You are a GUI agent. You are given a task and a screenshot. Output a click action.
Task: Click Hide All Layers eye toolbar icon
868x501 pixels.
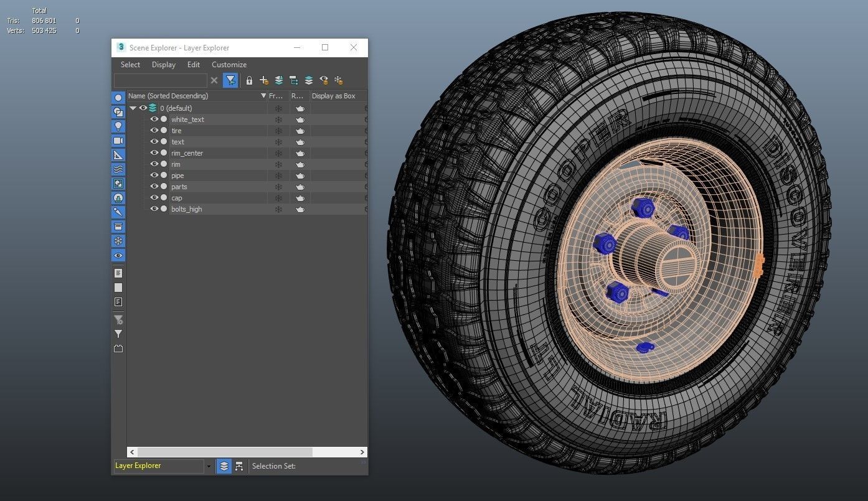click(324, 80)
